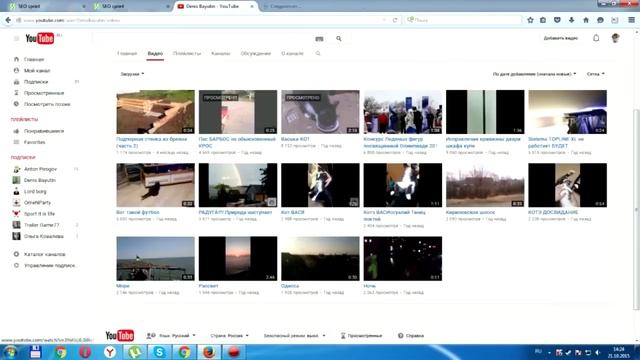This screenshot has width=640, height=360.
Task: Select the Видео channel tab
Action: [x=155, y=53]
